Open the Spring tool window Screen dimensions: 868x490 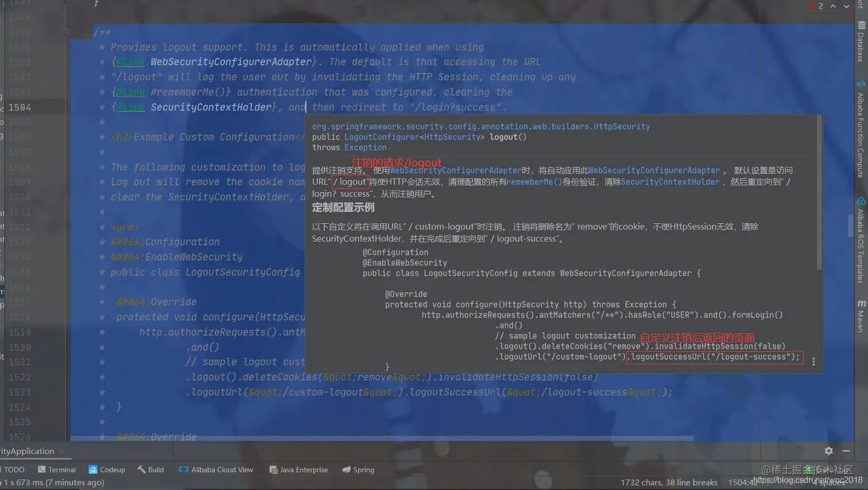click(358, 469)
